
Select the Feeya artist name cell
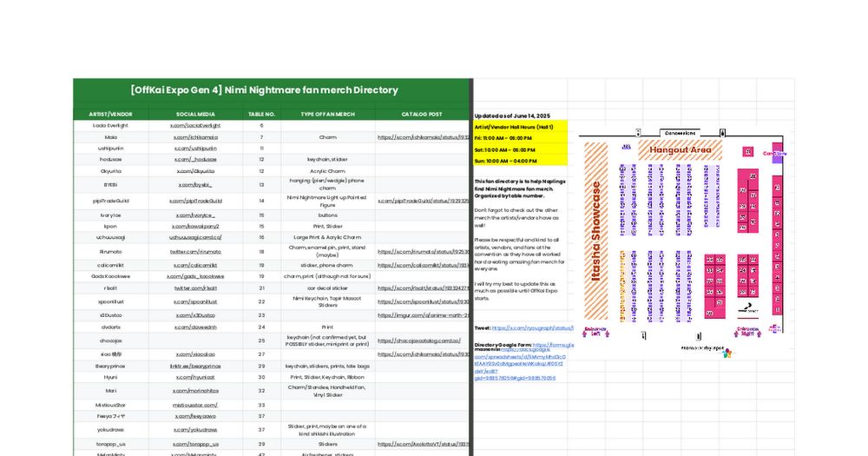tap(111, 416)
